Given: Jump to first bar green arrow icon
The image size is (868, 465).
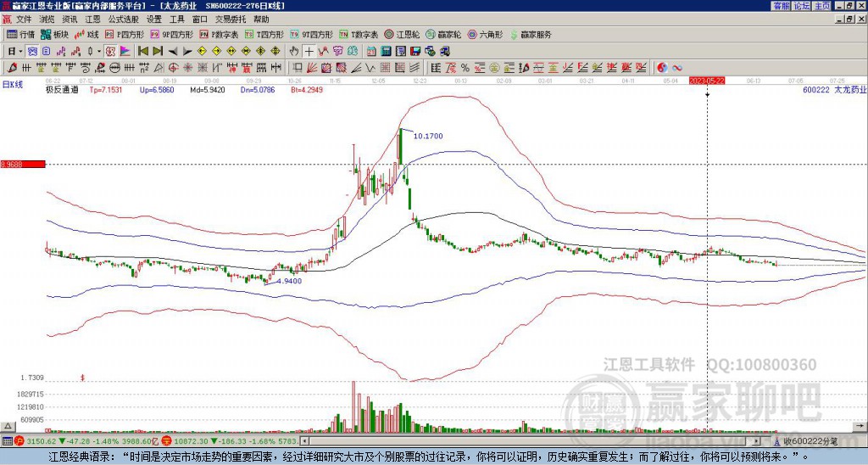Looking at the screenshot, I should click(x=142, y=52).
